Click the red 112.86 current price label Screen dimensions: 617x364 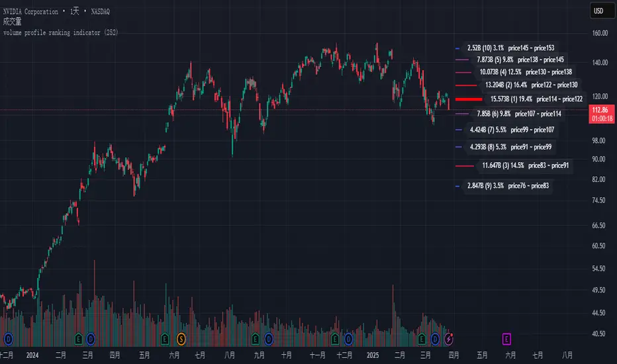tap(602, 110)
